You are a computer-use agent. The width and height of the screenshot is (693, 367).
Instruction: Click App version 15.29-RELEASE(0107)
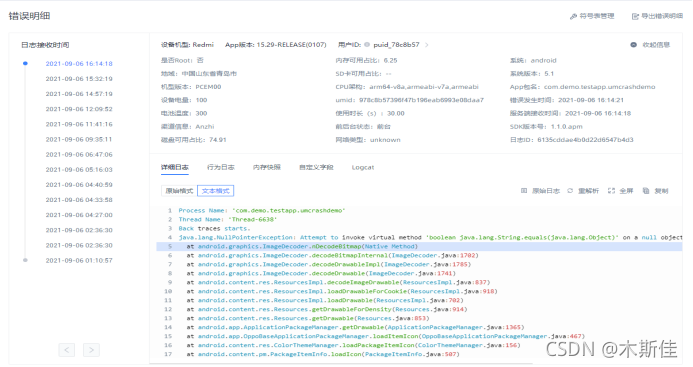pyautogui.click(x=291, y=45)
